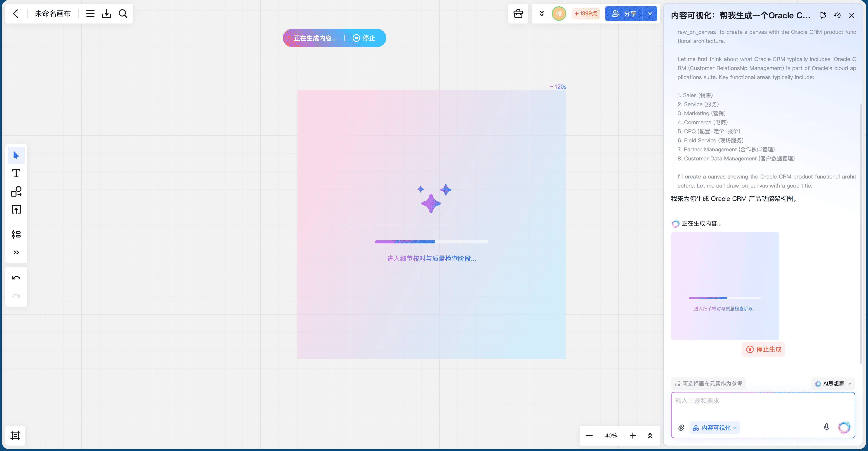The image size is (868, 451).
Task: Collapse top bar with double-chevron down icon
Action: [x=542, y=14]
